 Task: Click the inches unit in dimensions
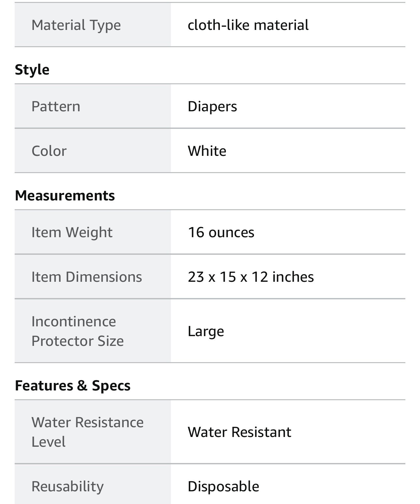[x=293, y=277]
